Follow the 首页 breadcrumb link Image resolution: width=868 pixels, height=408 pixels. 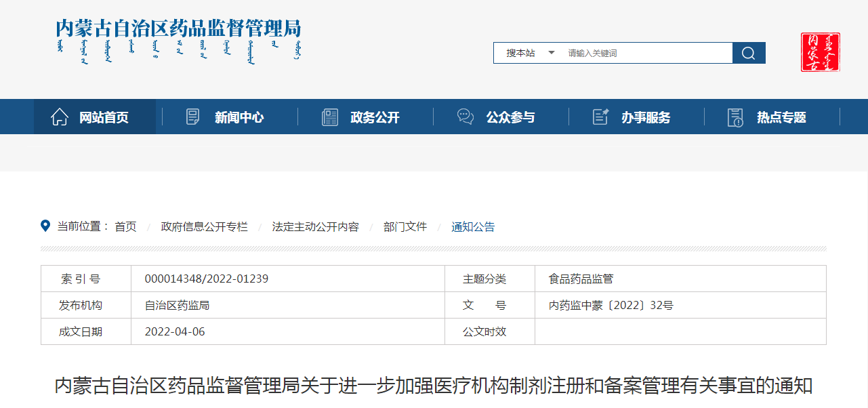point(125,227)
